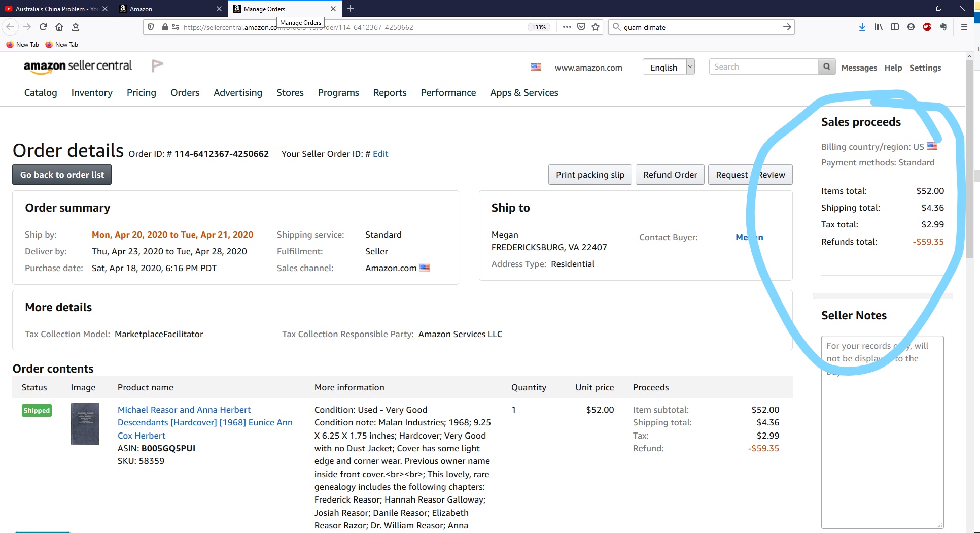Click the Shipped status badge
Viewport: 980px width, 533px height.
click(37, 410)
